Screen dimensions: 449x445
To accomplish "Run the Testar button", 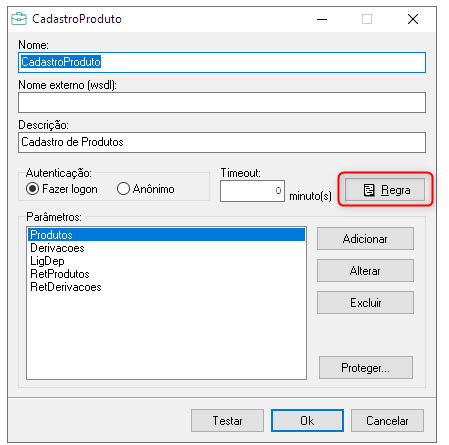I will tap(227, 421).
